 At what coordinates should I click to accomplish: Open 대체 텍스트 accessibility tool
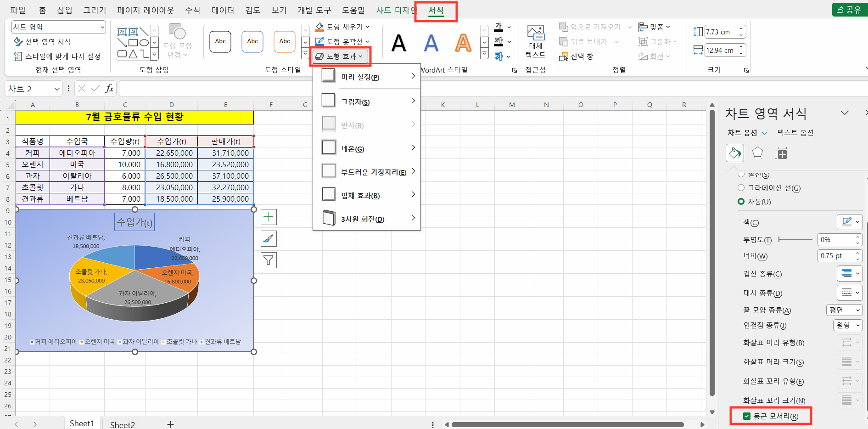tap(535, 41)
